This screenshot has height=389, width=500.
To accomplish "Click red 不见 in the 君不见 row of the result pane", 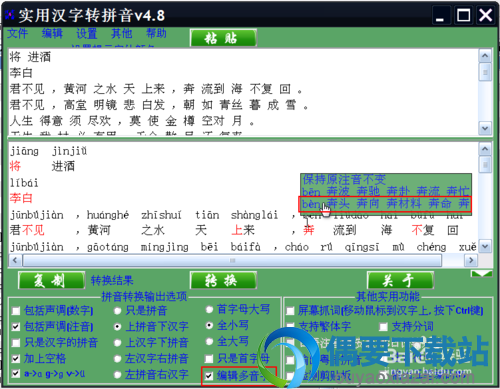I will [33, 230].
